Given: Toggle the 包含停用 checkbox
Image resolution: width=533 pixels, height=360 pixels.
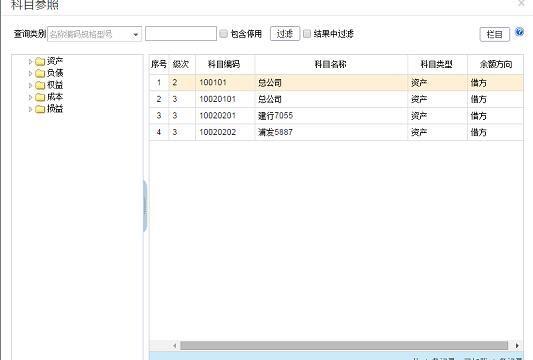Looking at the screenshot, I should [x=223, y=34].
